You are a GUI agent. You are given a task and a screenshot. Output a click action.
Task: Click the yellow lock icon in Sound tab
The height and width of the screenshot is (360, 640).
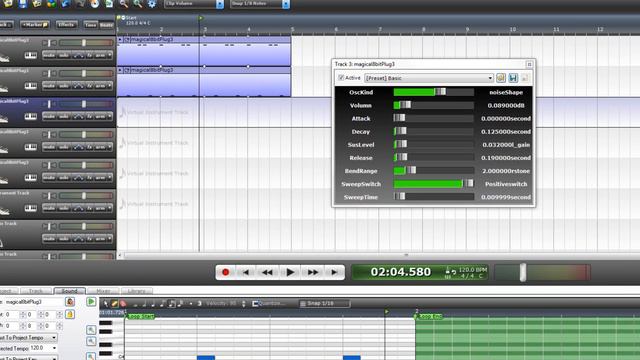tap(70, 314)
